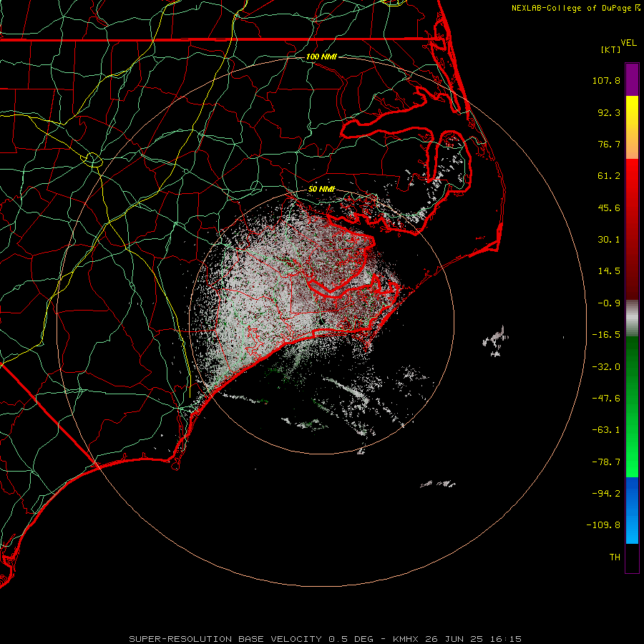This screenshot has width=644, height=644.
Task: Select the 45.6 legend value
Action: point(609,208)
